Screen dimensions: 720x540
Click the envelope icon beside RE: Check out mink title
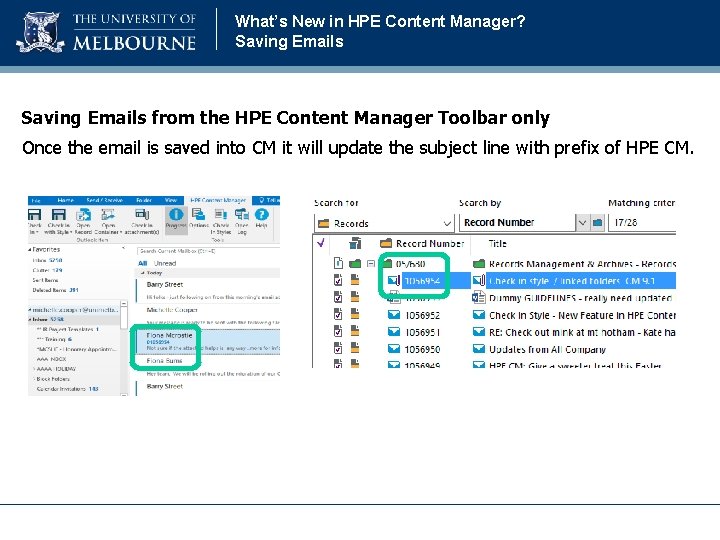point(479,332)
